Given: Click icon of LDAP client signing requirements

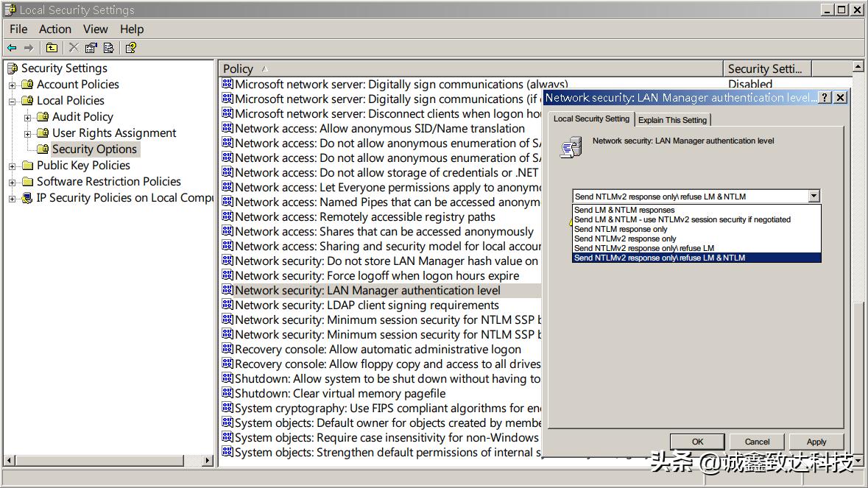Looking at the screenshot, I should point(227,304).
